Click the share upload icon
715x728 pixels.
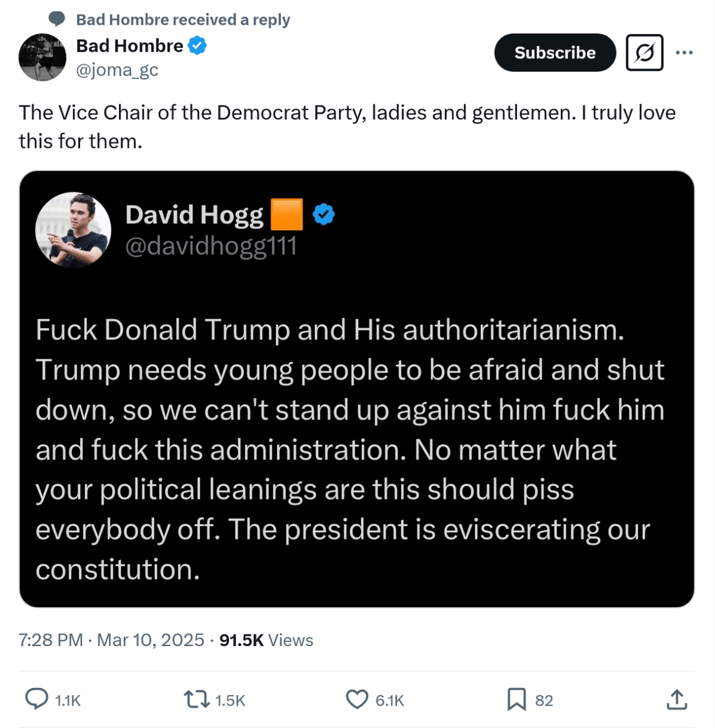coord(677,699)
